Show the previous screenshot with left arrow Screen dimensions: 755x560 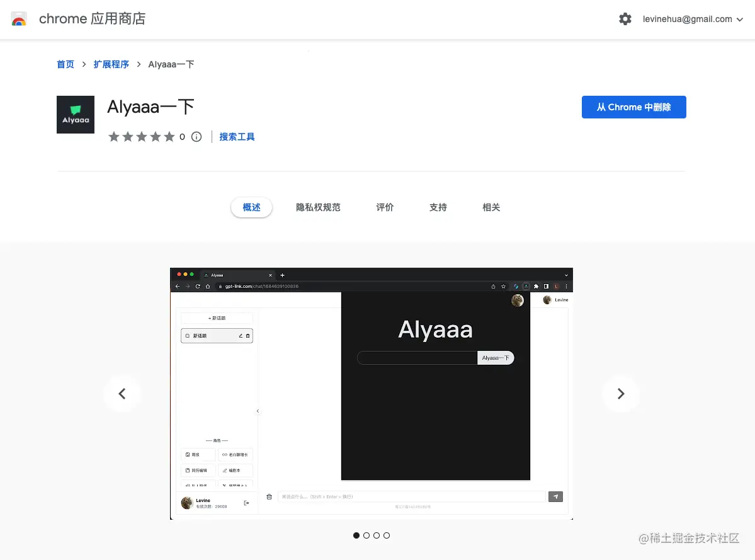pos(122,394)
